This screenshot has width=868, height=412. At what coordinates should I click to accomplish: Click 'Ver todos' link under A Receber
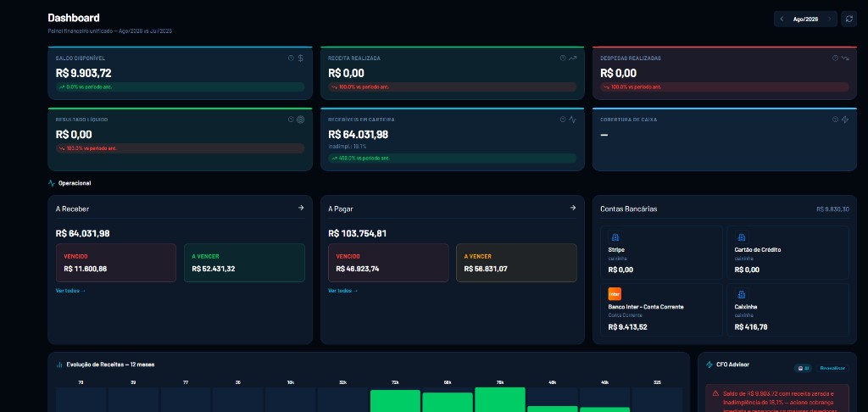(x=70, y=291)
